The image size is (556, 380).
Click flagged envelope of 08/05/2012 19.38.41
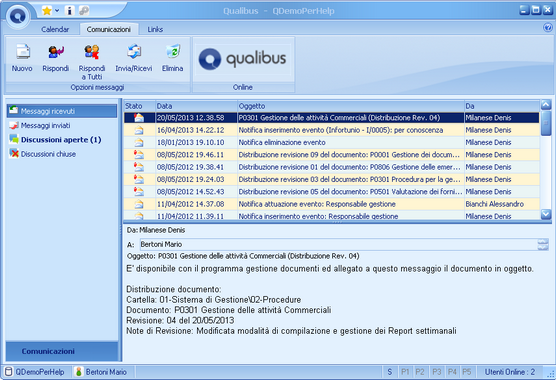tap(139, 167)
